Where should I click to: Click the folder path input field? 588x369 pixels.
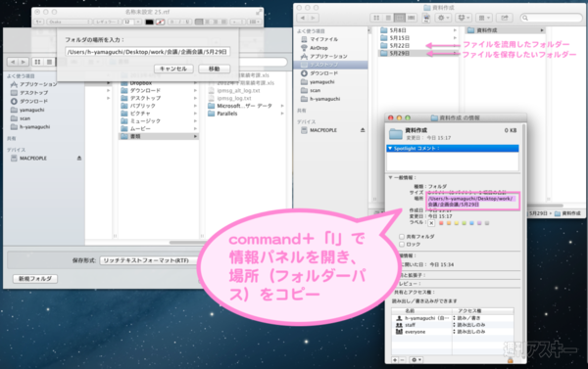(x=147, y=52)
